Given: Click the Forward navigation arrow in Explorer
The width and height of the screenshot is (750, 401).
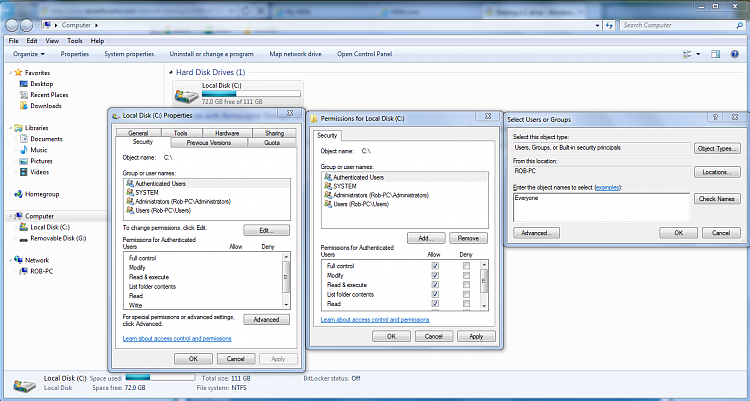Looking at the screenshot, I should [26, 25].
